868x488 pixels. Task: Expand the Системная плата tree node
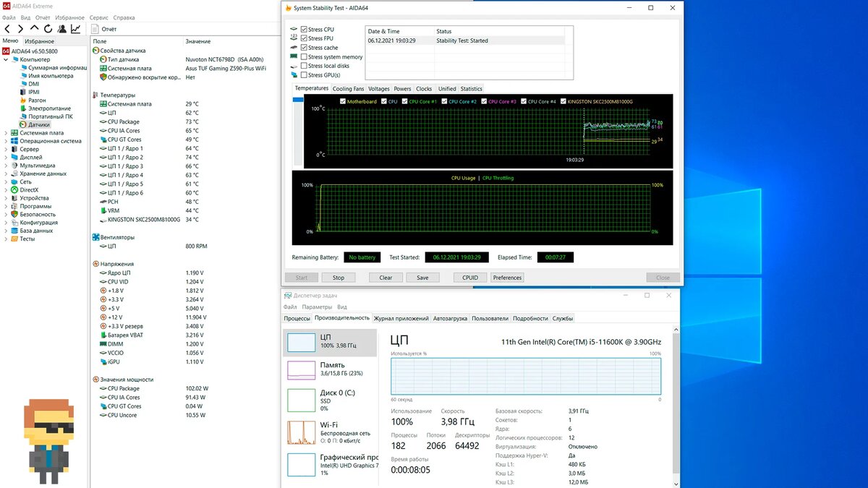pyautogui.click(x=6, y=133)
